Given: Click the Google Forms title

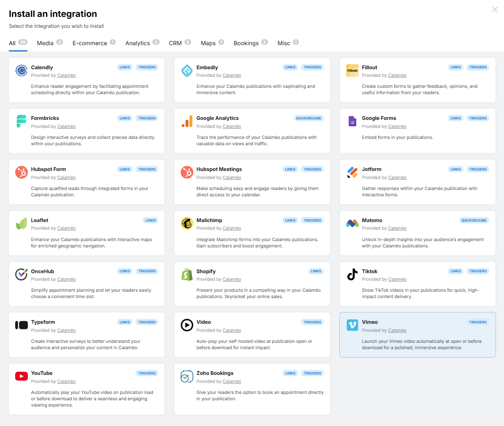Looking at the screenshot, I should pyautogui.click(x=379, y=118).
